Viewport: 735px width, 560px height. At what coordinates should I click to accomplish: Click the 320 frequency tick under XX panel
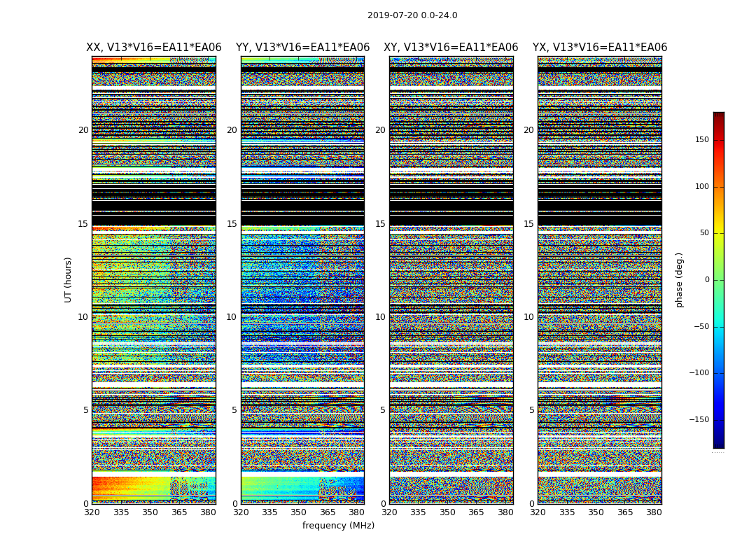point(92,512)
